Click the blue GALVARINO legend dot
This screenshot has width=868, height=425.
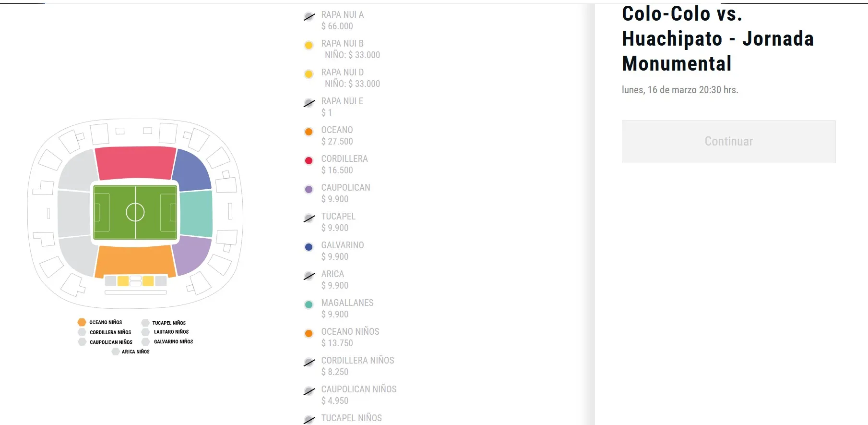309,247
